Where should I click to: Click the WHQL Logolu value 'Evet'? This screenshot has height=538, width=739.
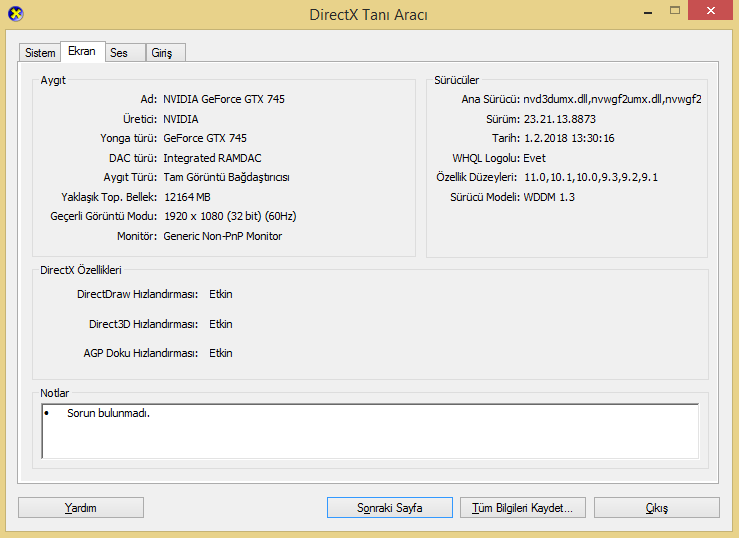(534, 158)
